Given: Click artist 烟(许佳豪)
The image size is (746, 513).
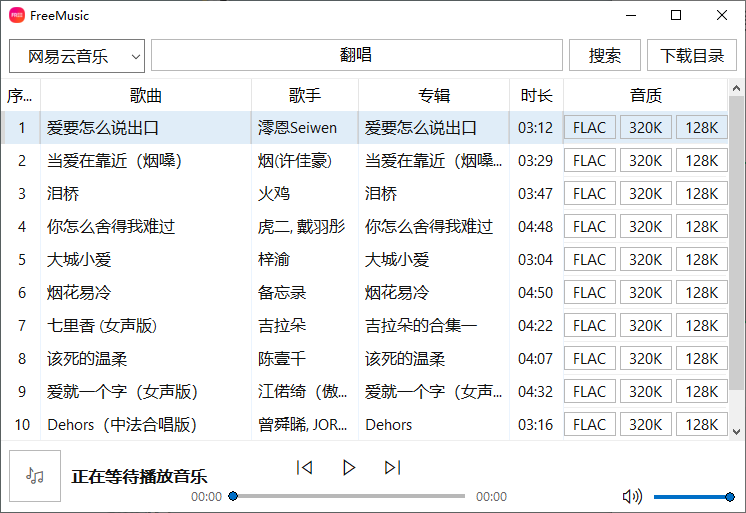Looking at the screenshot, I should [294, 160].
